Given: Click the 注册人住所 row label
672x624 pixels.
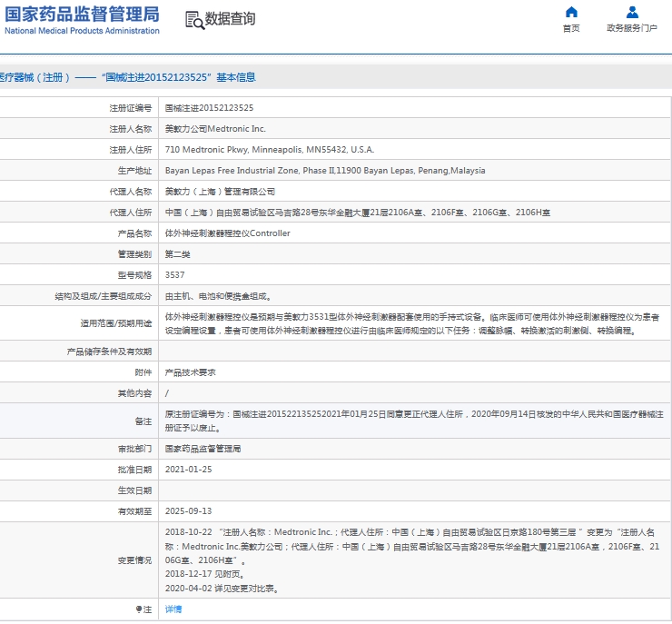Looking at the screenshot, I should click(x=131, y=150).
